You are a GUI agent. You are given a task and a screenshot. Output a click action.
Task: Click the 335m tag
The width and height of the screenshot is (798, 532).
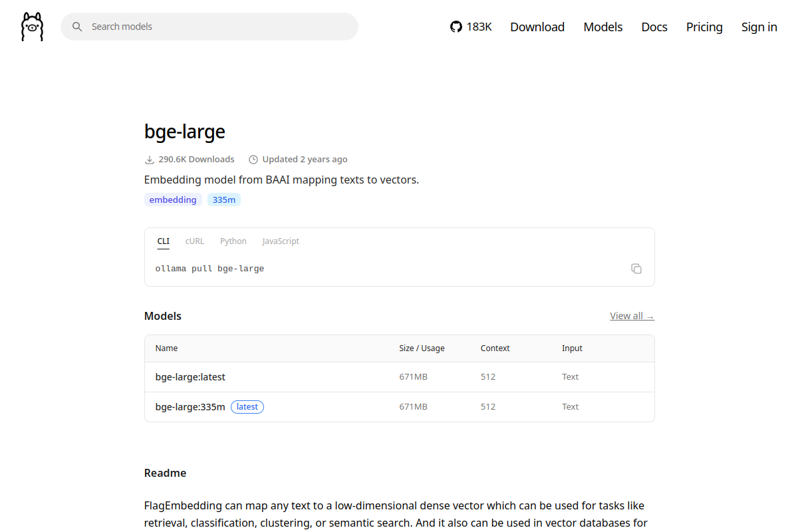pos(224,199)
